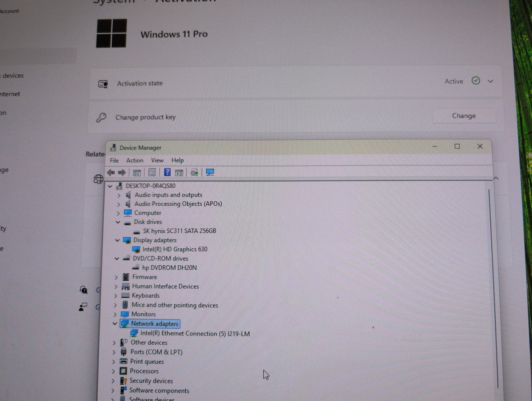The image size is (532, 401).
Task: Expand the Monitors node chevron
Action: tap(115, 315)
